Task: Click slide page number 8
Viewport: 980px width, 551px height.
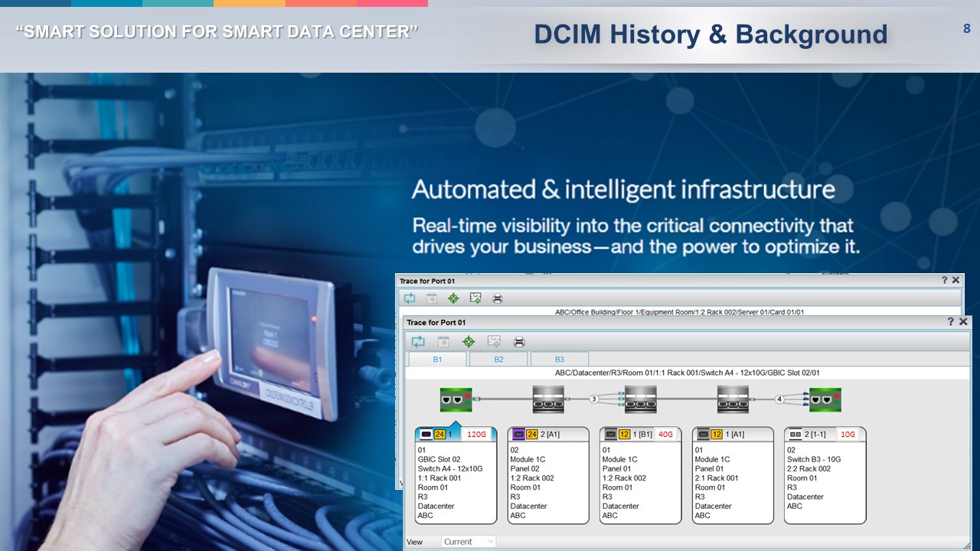Action: [967, 28]
